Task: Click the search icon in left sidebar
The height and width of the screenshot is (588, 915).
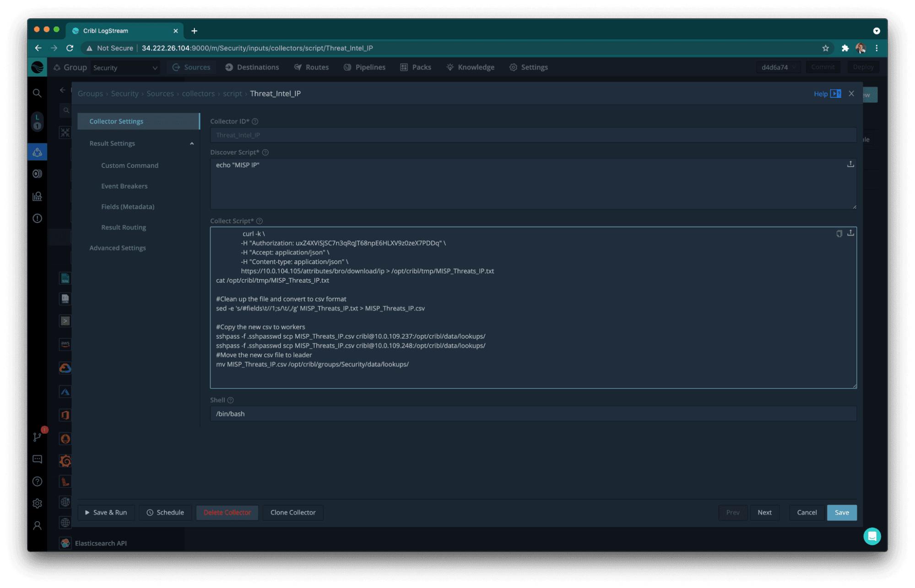Action: (37, 93)
